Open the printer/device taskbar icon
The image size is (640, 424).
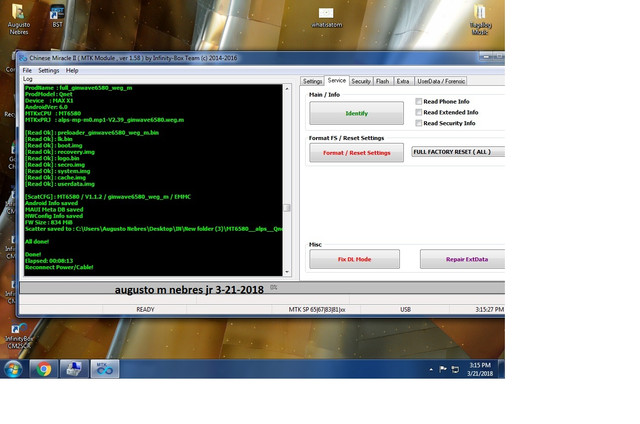click(x=74, y=369)
